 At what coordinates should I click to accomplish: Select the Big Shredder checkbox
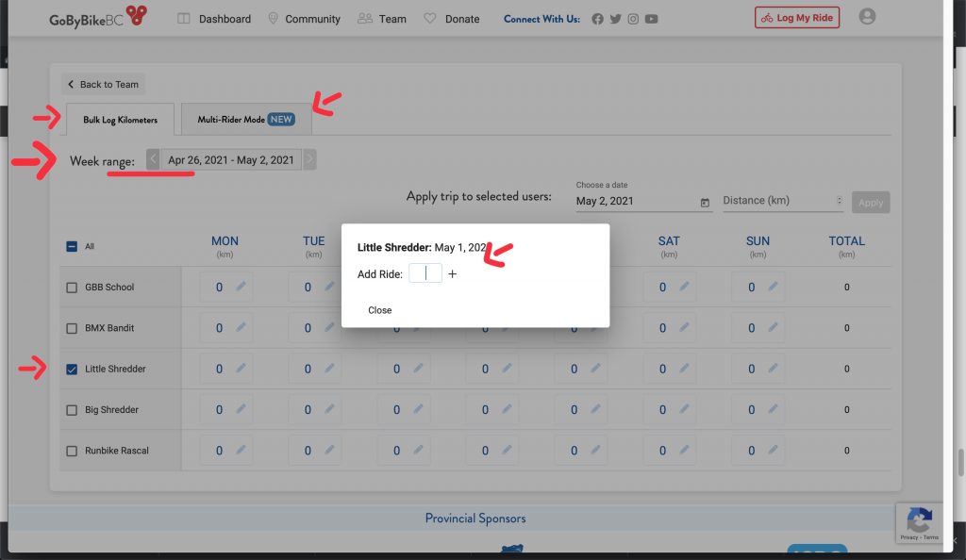[72, 410]
